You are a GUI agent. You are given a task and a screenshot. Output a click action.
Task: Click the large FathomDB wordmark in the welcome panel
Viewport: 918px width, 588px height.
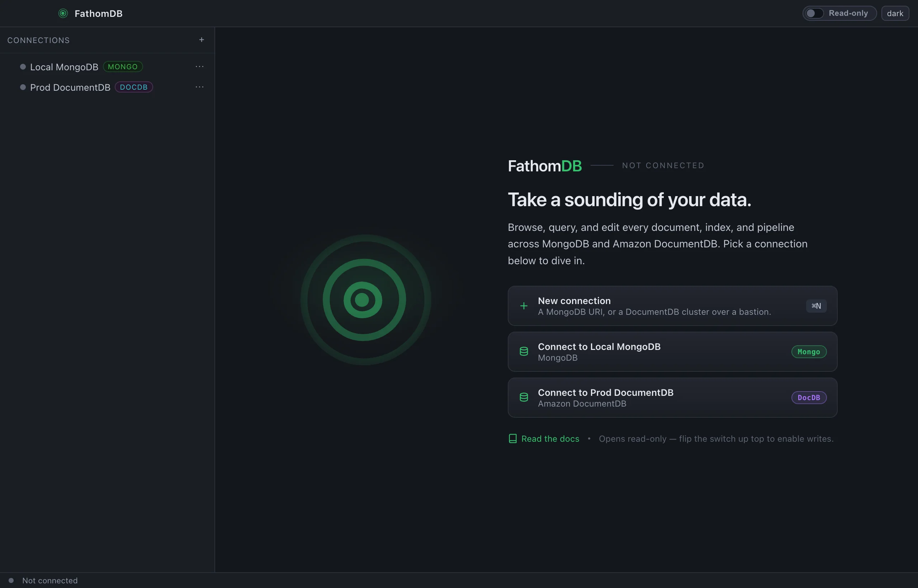[545, 166]
